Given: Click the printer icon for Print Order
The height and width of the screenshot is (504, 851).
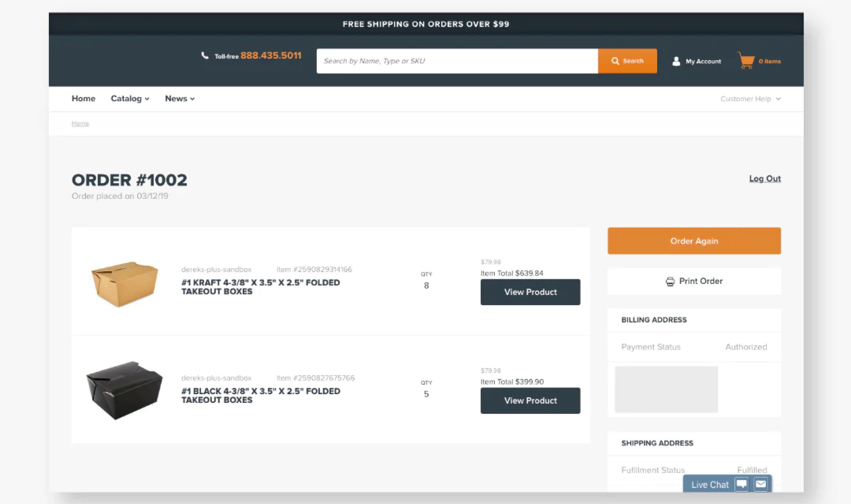Looking at the screenshot, I should (670, 282).
